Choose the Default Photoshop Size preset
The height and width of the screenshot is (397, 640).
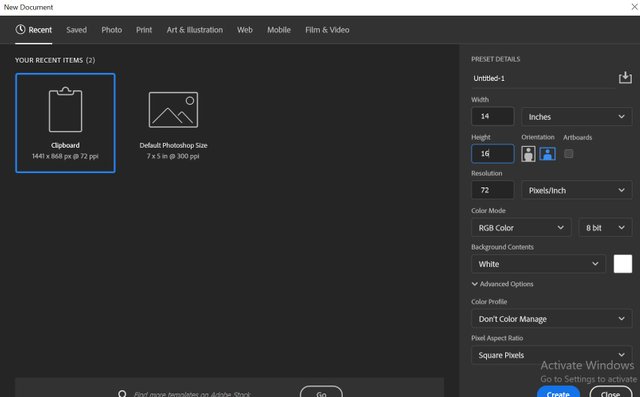[x=173, y=123]
